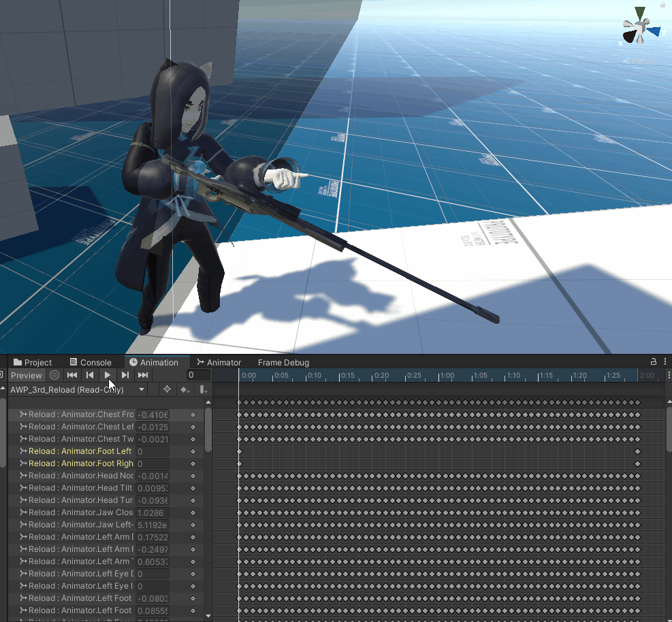This screenshot has height=622, width=672.
Task: Click the Add Event marker icon
Action: coord(202,389)
